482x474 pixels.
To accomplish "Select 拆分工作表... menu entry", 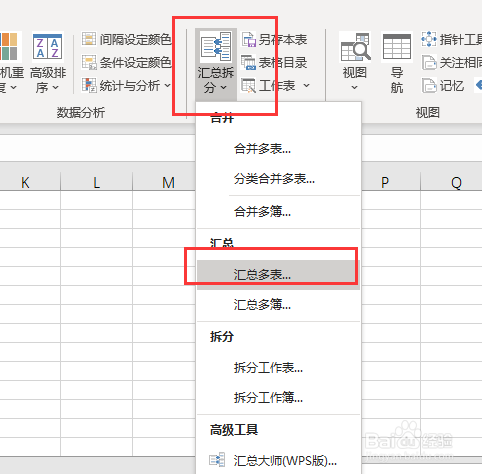I will 278,368.
